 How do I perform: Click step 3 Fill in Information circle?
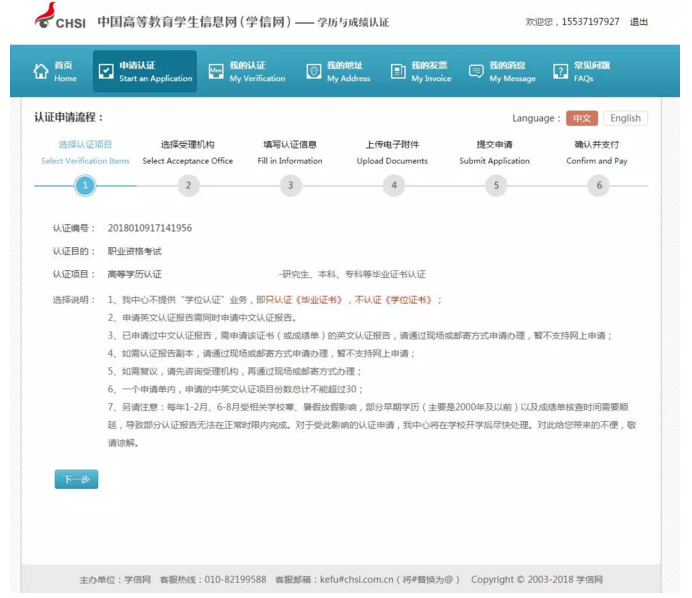coord(290,185)
